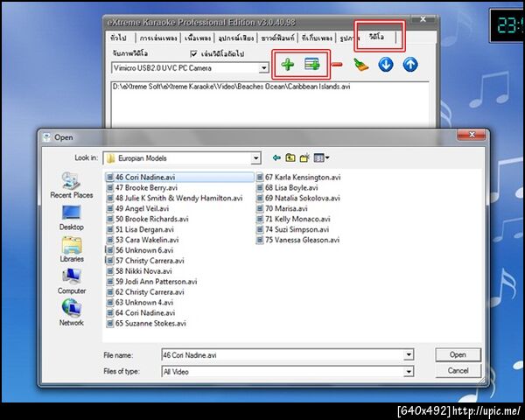The height and width of the screenshot is (420, 525).
Task: Click the green plus add video icon
Action: 288,64
